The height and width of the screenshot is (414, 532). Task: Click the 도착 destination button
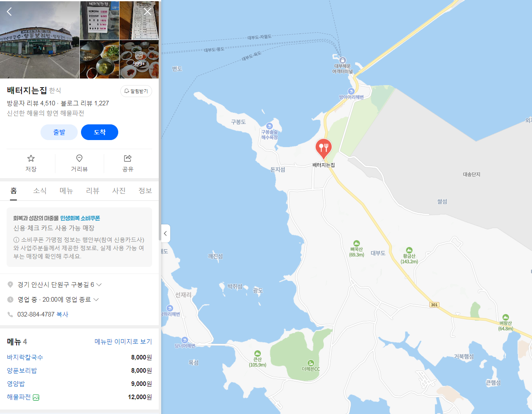coord(100,132)
